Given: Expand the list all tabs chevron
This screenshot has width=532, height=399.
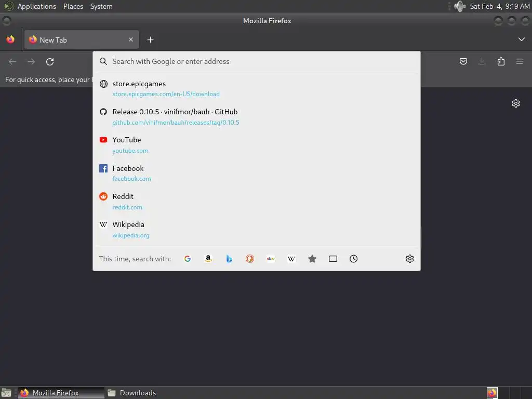Looking at the screenshot, I should [522, 39].
